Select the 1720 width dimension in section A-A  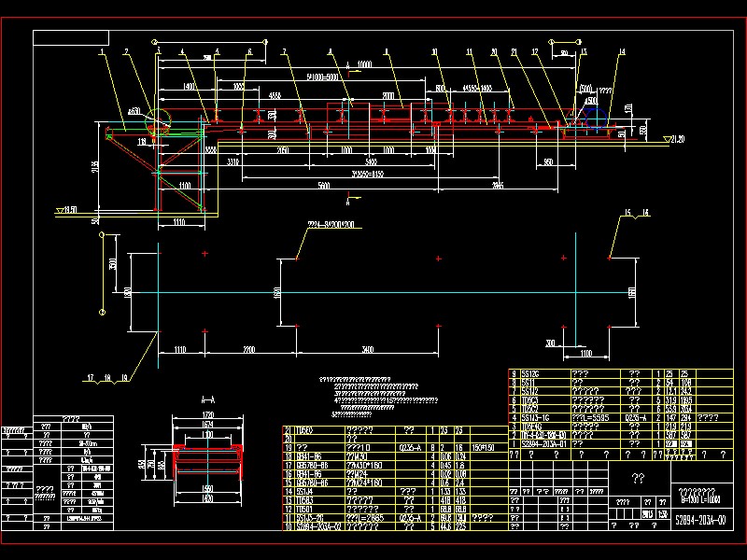(208, 414)
